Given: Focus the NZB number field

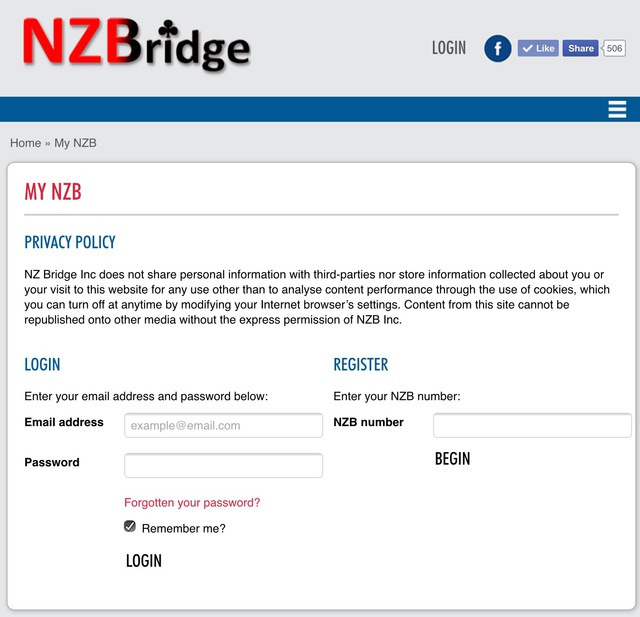Looking at the screenshot, I should click(x=532, y=425).
